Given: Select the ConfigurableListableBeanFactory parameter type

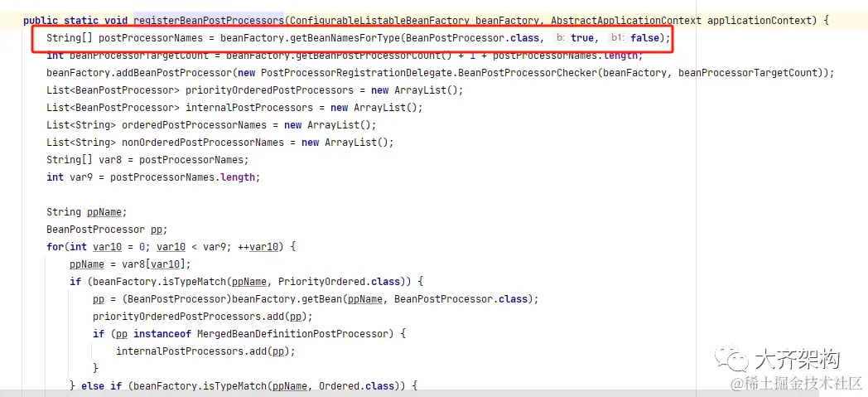Looking at the screenshot, I should [379, 21].
